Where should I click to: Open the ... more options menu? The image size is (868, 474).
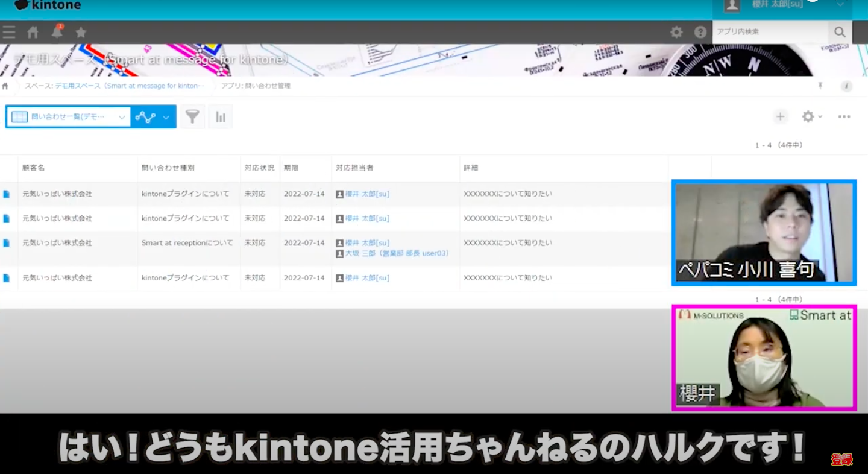tap(843, 116)
